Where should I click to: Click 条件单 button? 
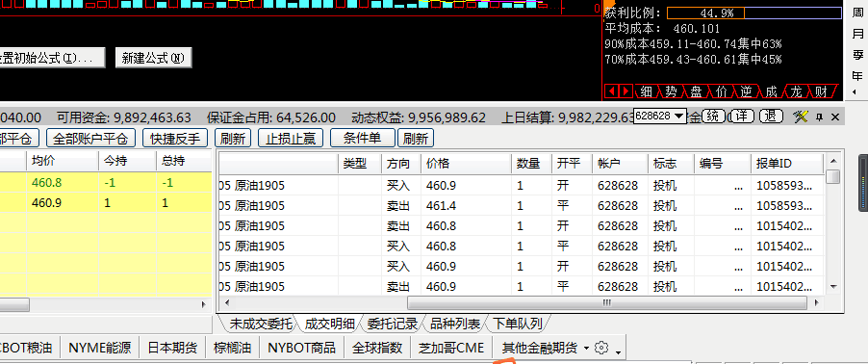coord(363,138)
